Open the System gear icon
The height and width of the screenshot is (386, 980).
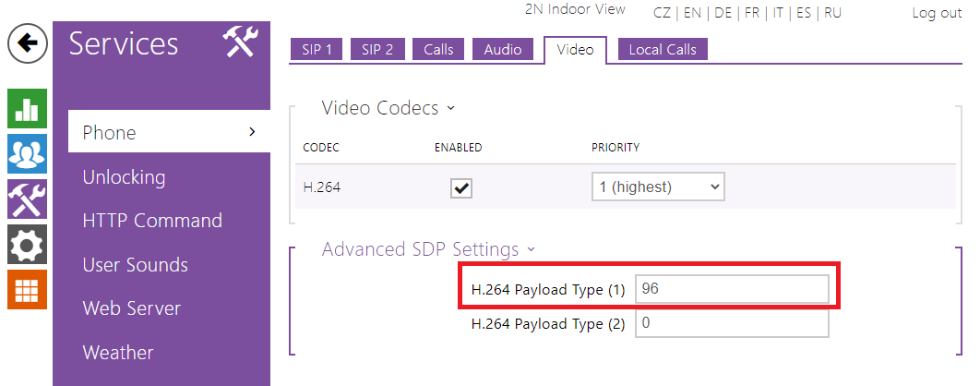27,245
